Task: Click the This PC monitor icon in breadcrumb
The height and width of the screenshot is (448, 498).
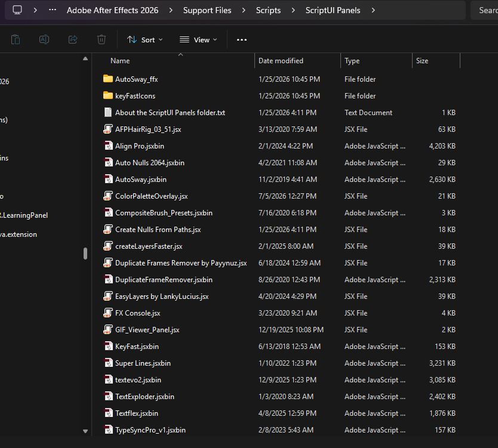Action: (x=17, y=10)
